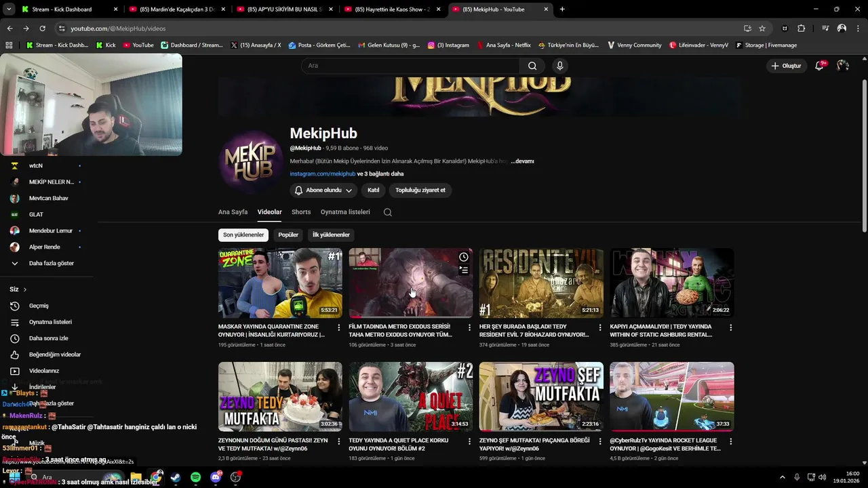Open Zeyno Şef Mutfakta paçanga böreği thumbnail

(541, 396)
